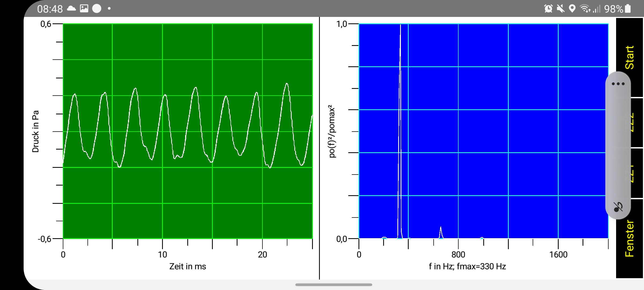644x290 pixels.
Task: Tap the partially hidden button above Fenster
Action: (x=636, y=173)
